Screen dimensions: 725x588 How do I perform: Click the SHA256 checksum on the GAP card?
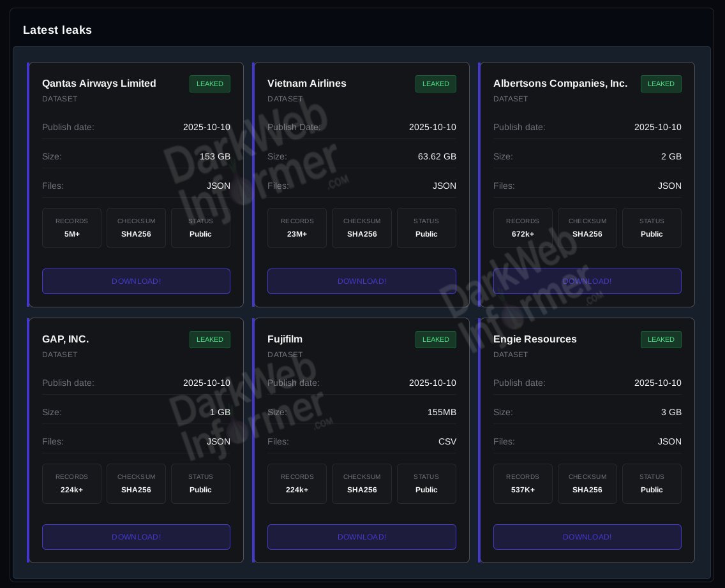136,483
